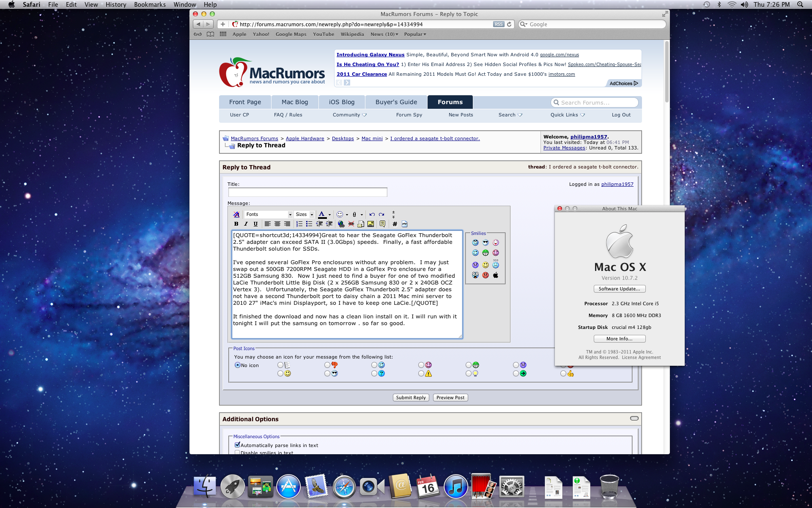
Task: Click the Remove Text Formatting icon
Action: click(236, 215)
